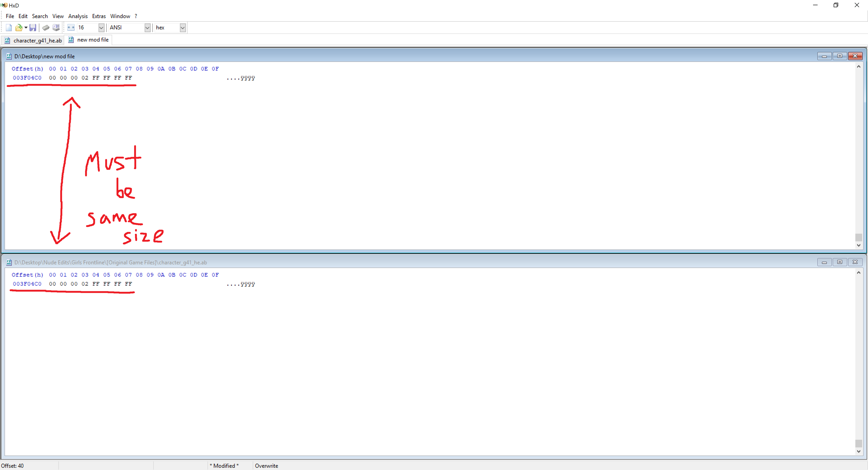
Task: Click the Open disk icon
Action: click(56, 28)
